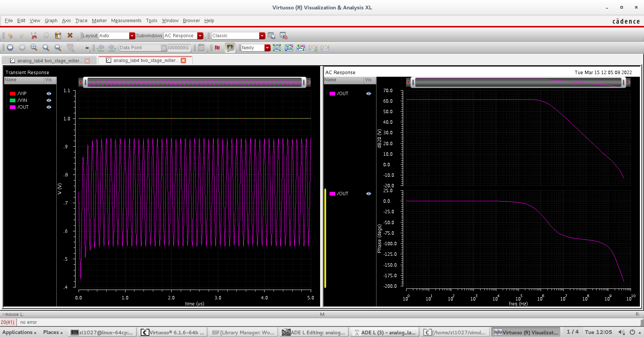Click the combine strips graph icon
The image size is (644, 337).
(289, 47)
